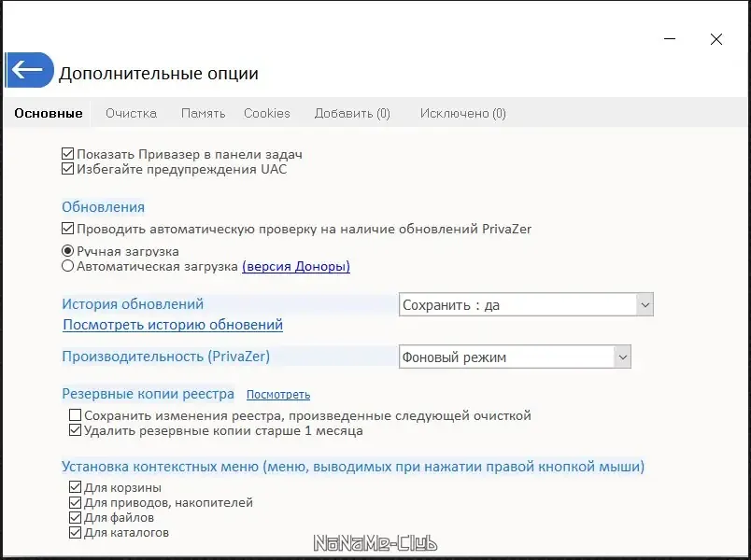Click Посмотреть историю обновлений link
This screenshot has height=560, width=751.
tap(173, 325)
